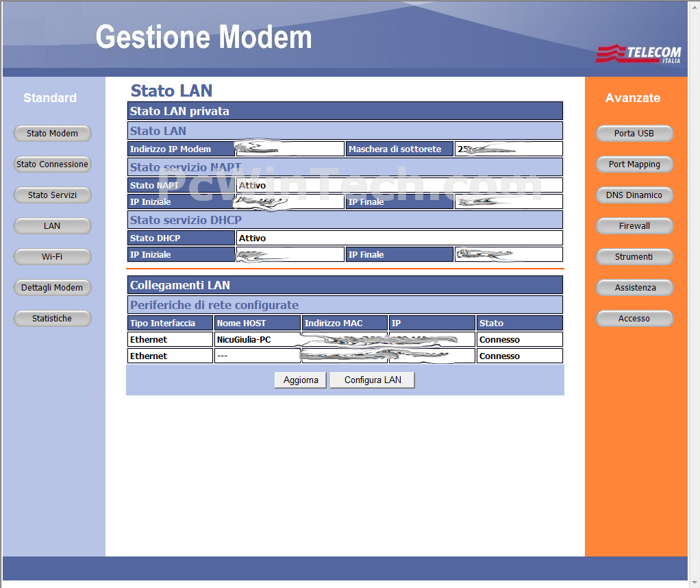Click the Stato column header
Image resolution: width=700 pixels, height=588 pixels.
click(520, 323)
